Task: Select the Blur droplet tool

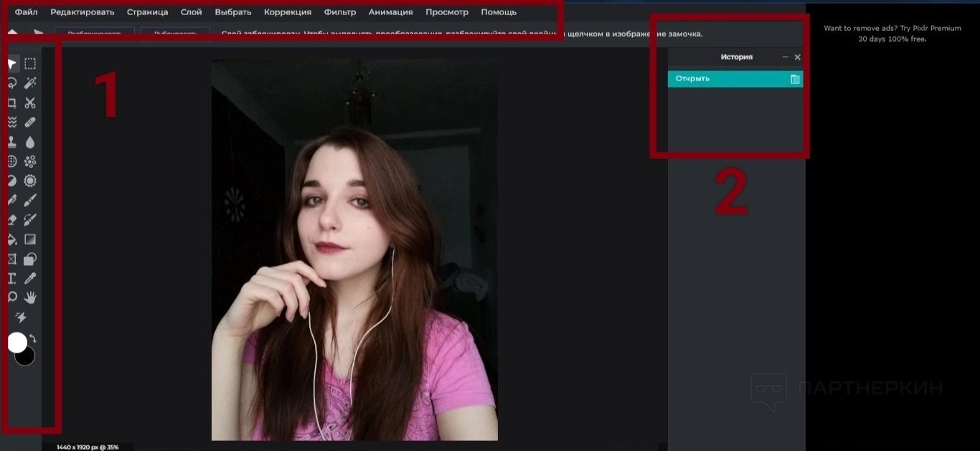Action: coord(30,142)
